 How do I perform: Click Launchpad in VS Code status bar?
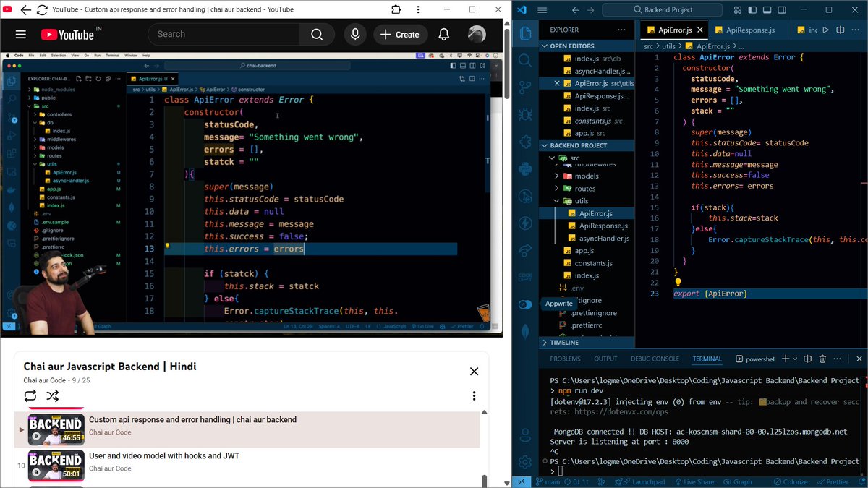pos(642,481)
